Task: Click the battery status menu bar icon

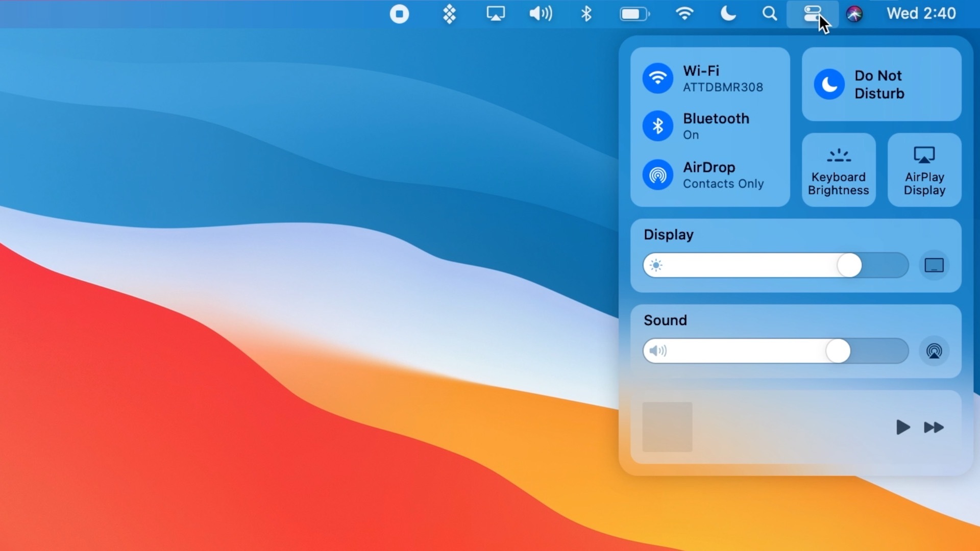Action: pyautogui.click(x=633, y=13)
